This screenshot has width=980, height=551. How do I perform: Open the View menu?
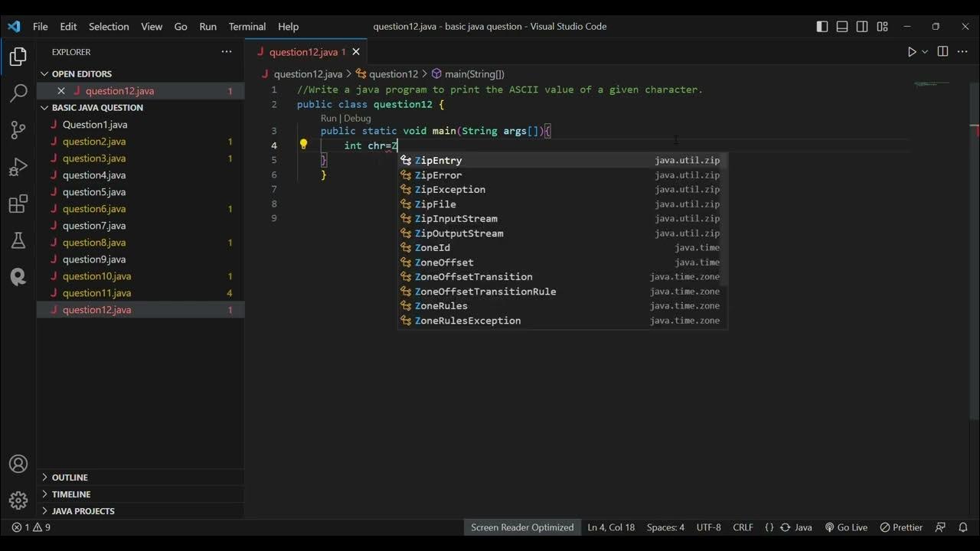pyautogui.click(x=152, y=26)
